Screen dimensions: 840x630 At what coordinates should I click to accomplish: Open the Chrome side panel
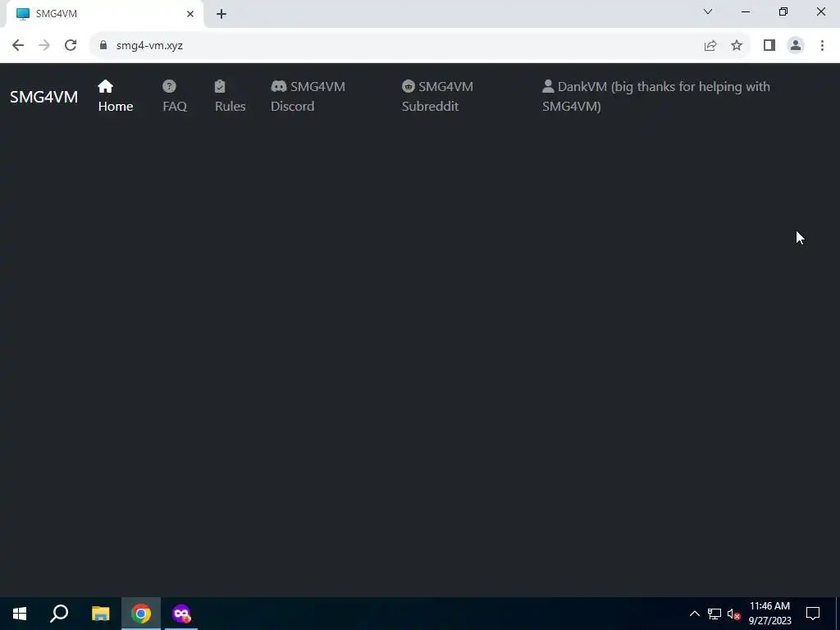769,46
